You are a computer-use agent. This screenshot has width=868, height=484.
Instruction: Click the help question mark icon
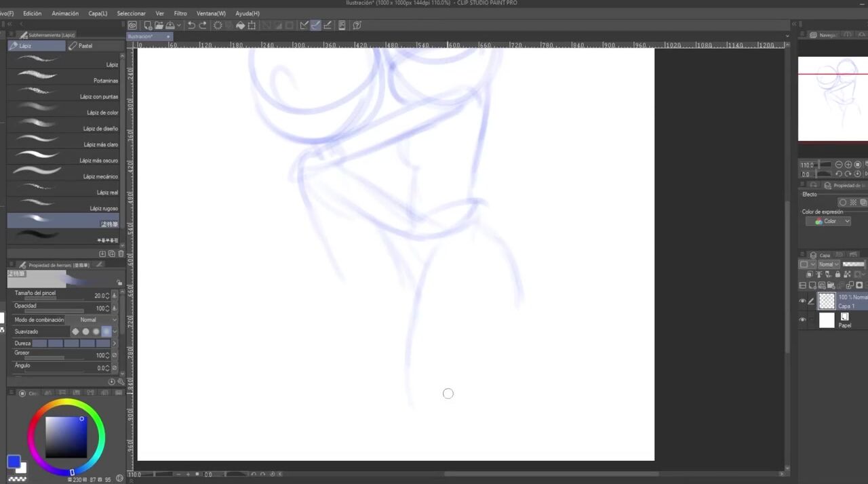[x=357, y=26]
